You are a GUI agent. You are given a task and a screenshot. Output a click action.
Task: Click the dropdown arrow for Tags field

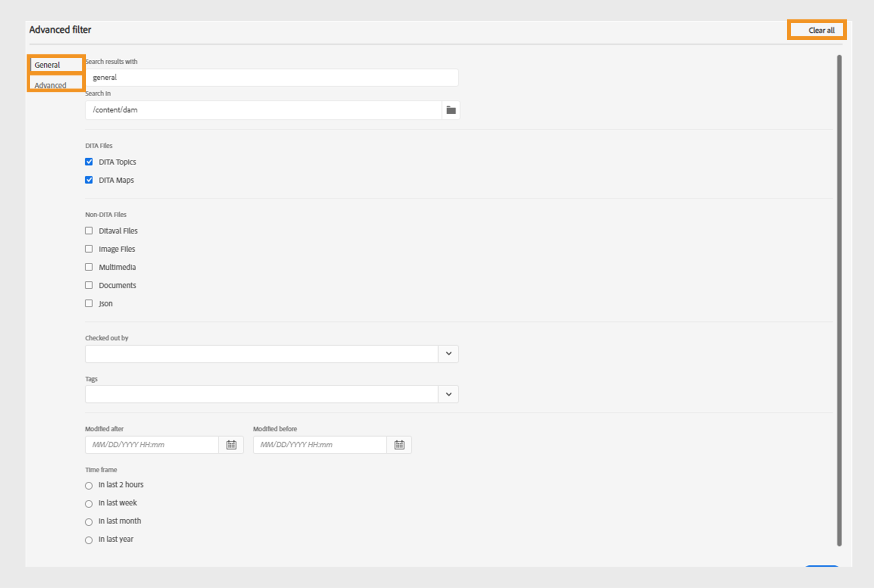[x=448, y=394]
